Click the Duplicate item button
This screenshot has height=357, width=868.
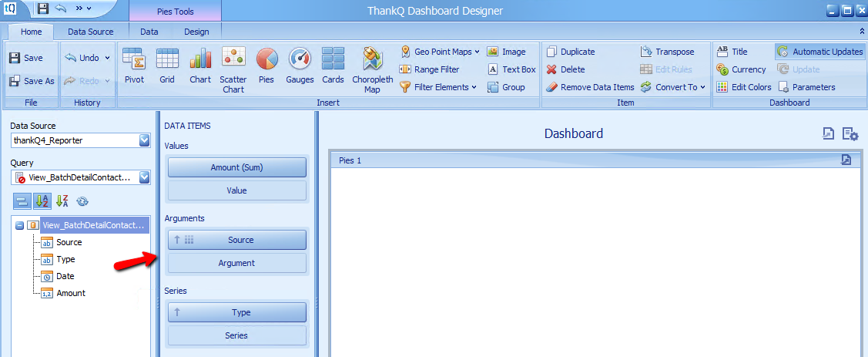[571, 52]
